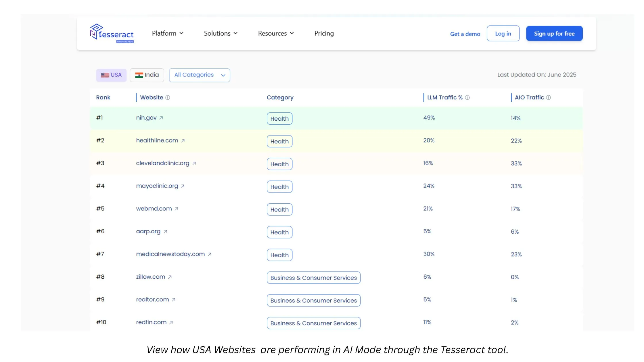Click Last Updated On: June 2025 text
The height and width of the screenshot is (362, 644).
537,75
